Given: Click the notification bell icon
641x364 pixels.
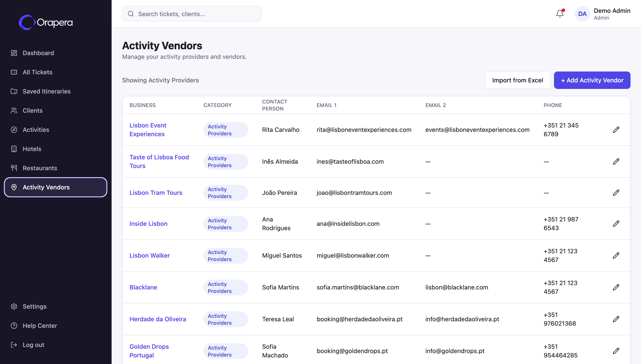Looking at the screenshot, I should pyautogui.click(x=560, y=14).
